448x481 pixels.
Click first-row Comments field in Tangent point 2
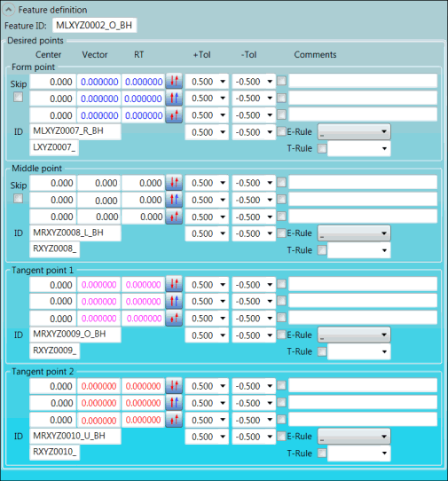coord(363,385)
